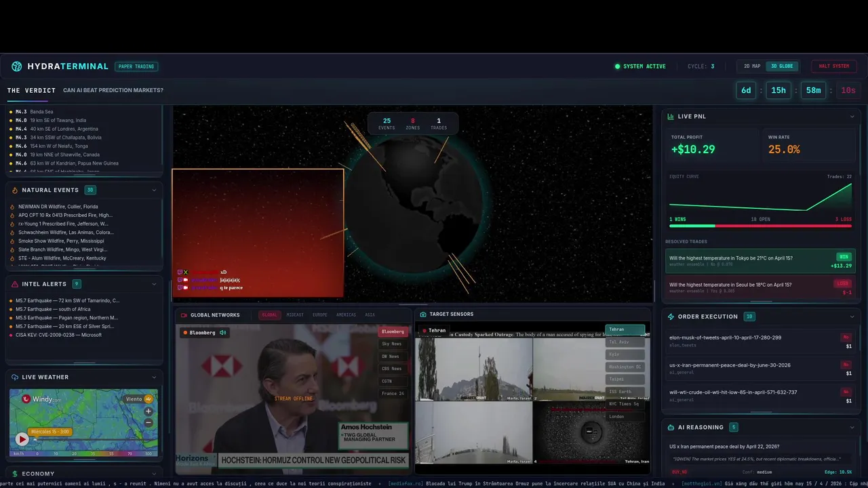The height and width of the screenshot is (488, 868).
Task: Click the Intel Alerts count badge 9
Action: (x=77, y=284)
